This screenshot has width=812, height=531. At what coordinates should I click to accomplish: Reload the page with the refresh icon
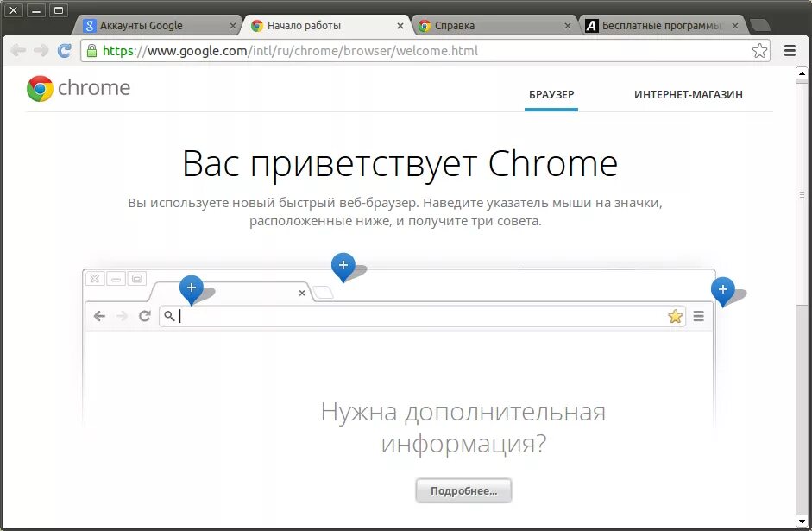point(64,50)
